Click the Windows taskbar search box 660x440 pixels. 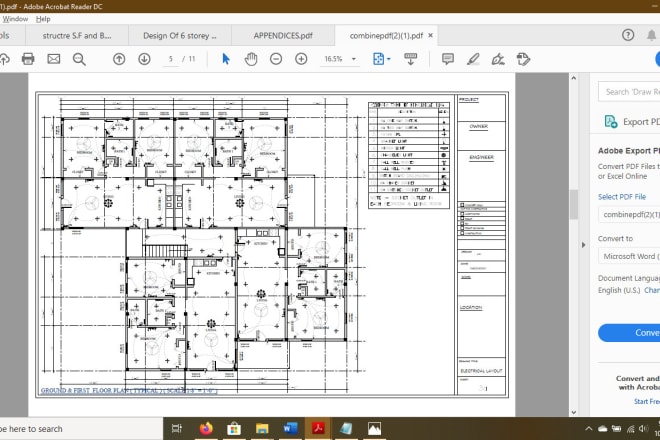[x=80, y=429]
